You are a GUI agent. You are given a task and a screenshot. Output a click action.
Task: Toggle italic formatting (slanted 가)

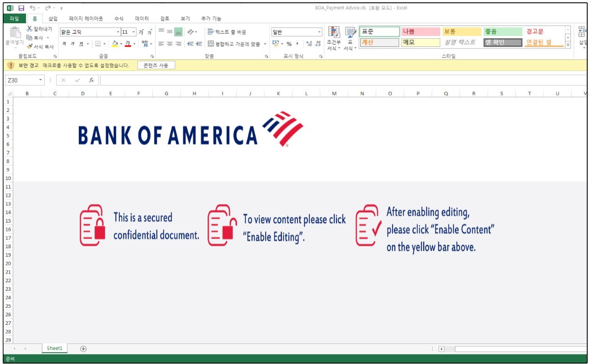(x=73, y=44)
